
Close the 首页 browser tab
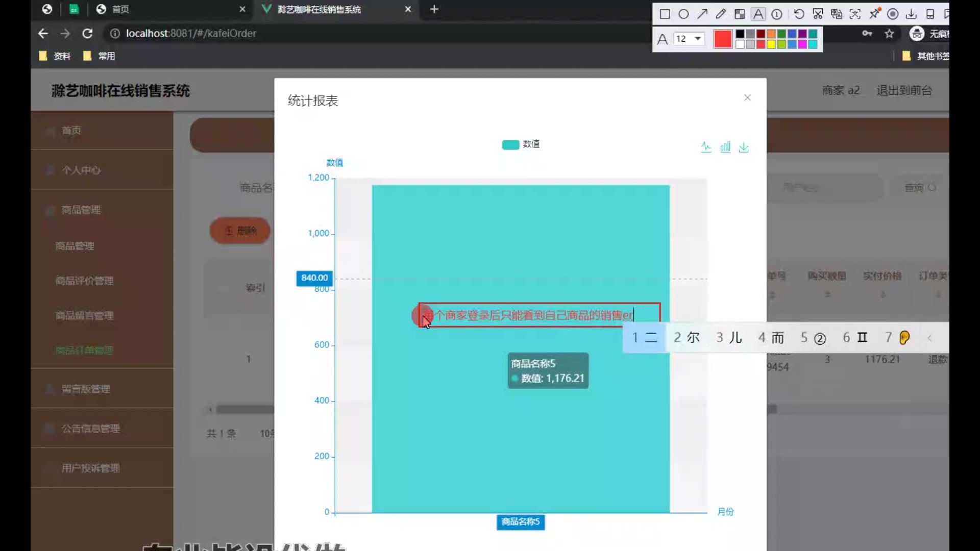[242, 9]
